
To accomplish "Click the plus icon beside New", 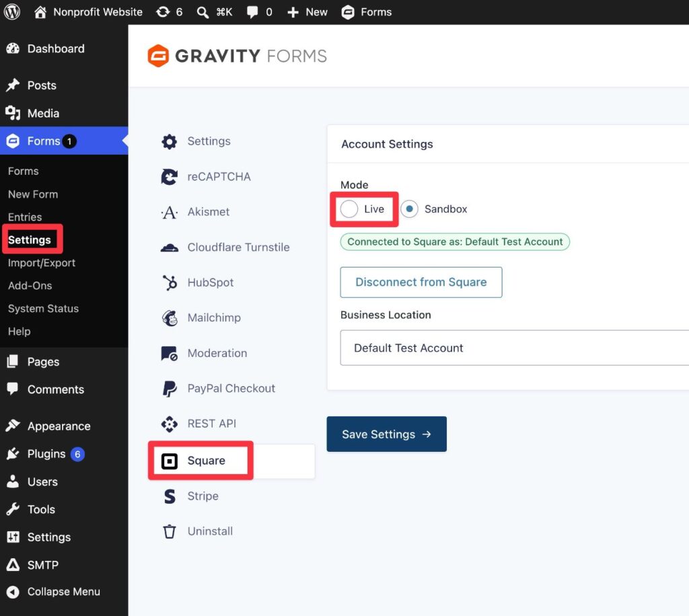I will [293, 12].
